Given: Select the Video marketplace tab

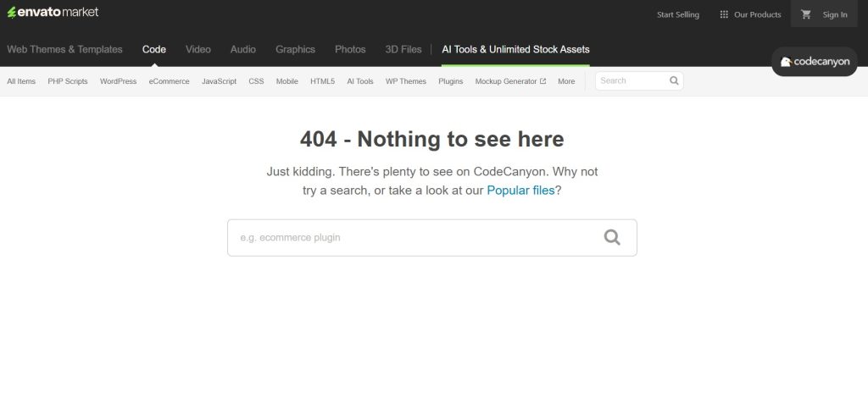Looking at the screenshot, I should click(198, 49).
